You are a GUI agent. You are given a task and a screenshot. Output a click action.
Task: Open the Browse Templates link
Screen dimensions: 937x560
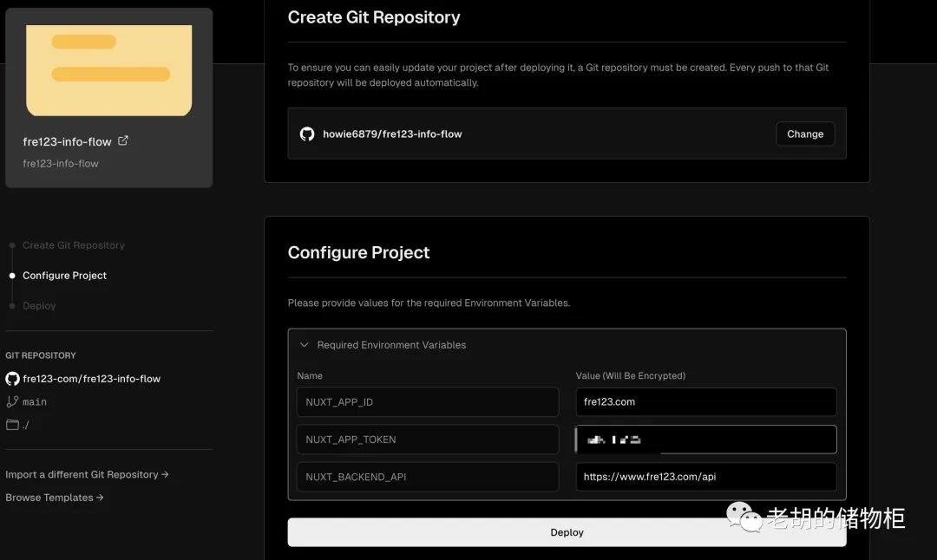pos(55,498)
